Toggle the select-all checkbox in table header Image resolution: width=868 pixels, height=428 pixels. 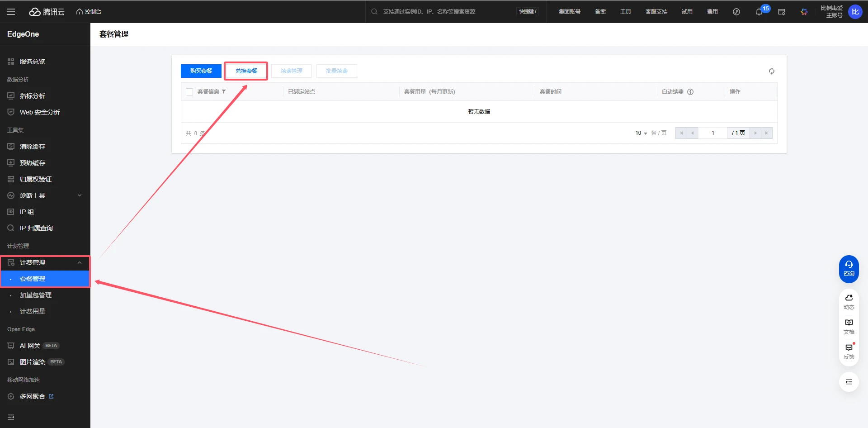pyautogui.click(x=189, y=92)
